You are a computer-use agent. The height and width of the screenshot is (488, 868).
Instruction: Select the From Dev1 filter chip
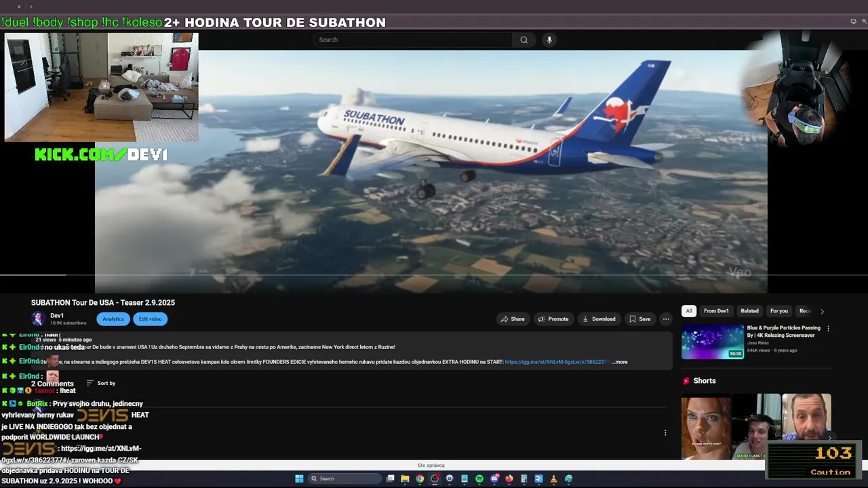click(x=716, y=311)
